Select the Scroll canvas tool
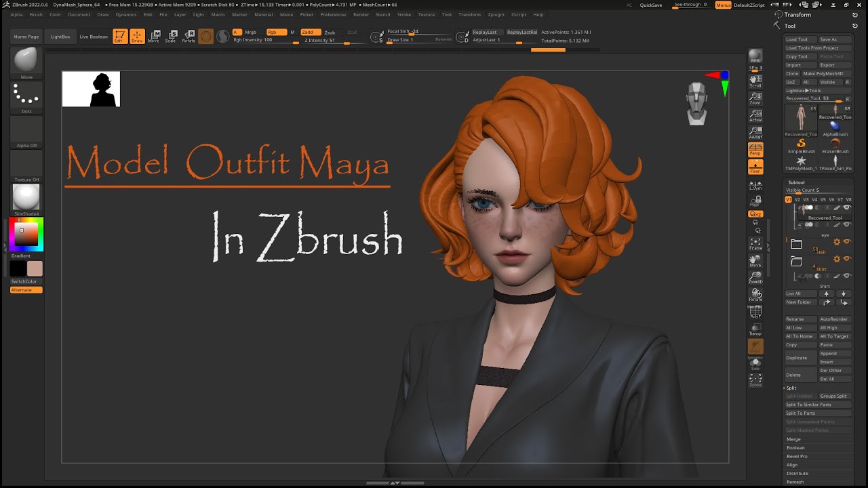The image size is (868, 488). tap(755, 81)
